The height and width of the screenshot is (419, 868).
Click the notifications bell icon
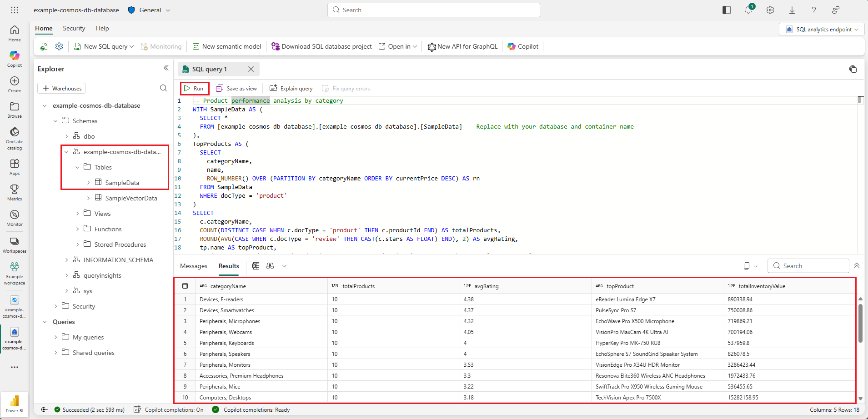tap(748, 10)
